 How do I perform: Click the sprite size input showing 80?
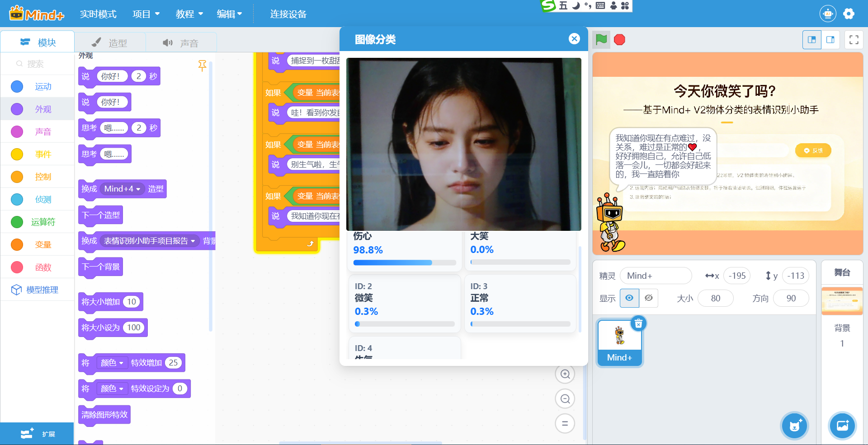pos(716,298)
